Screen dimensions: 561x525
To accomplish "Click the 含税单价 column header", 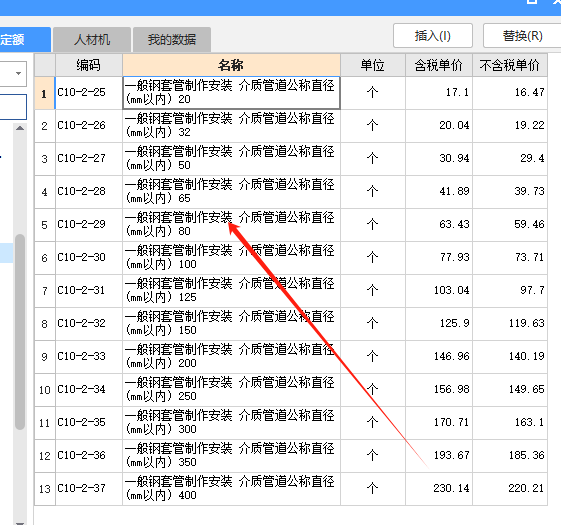I will [439, 65].
